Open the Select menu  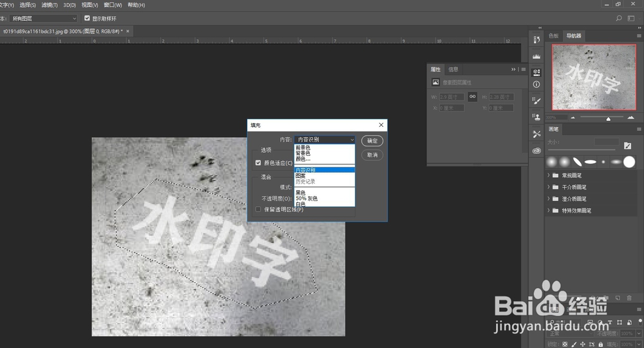click(x=28, y=5)
